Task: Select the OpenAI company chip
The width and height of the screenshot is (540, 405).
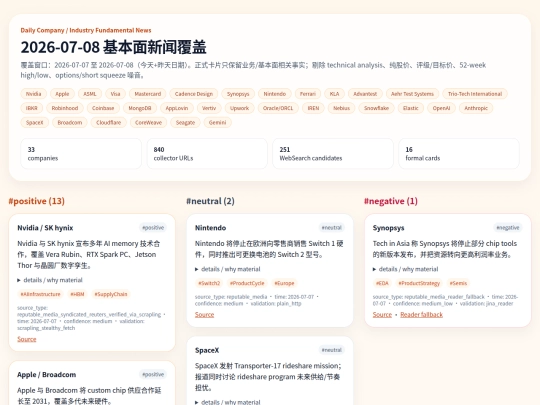Action: tap(441, 108)
